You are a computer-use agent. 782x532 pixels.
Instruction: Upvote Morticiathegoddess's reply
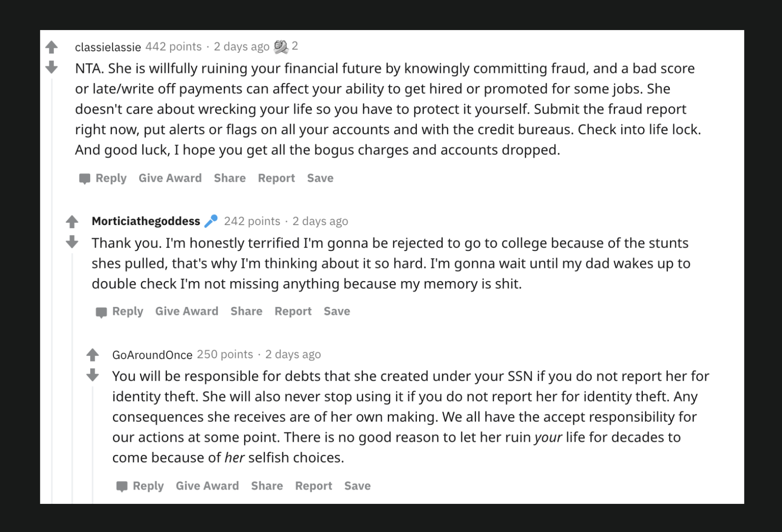72,222
